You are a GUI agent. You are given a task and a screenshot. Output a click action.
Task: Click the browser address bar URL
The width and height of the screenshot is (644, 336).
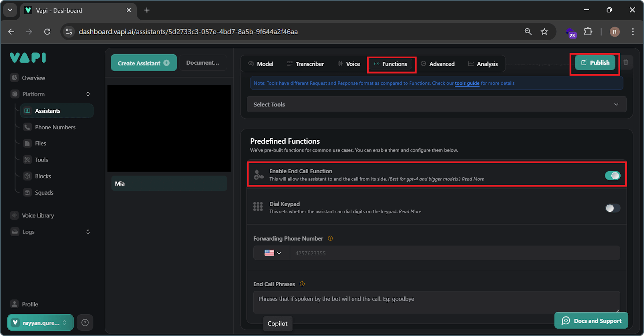188,32
